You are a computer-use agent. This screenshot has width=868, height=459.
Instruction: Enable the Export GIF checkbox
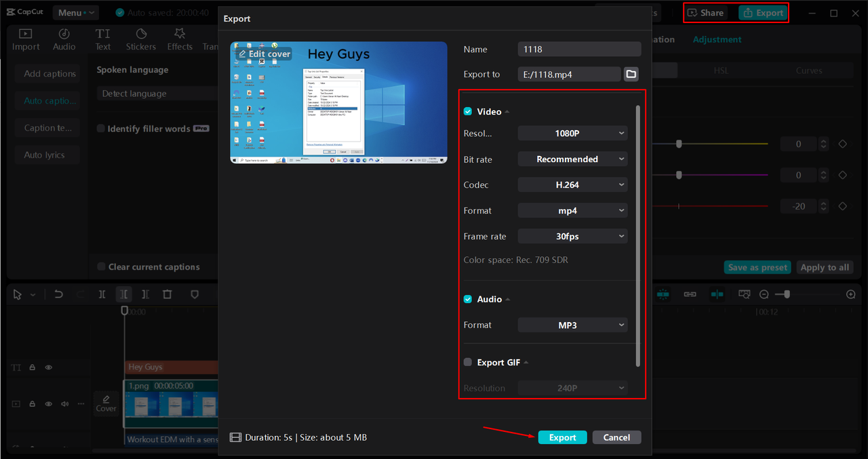[x=468, y=362]
